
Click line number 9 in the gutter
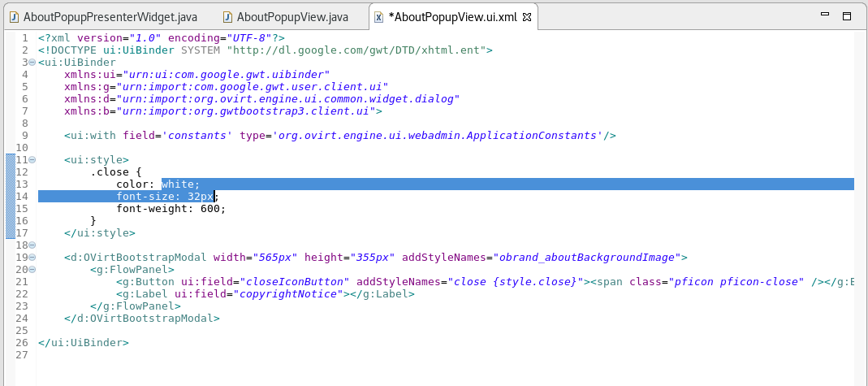tap(24, 136)
